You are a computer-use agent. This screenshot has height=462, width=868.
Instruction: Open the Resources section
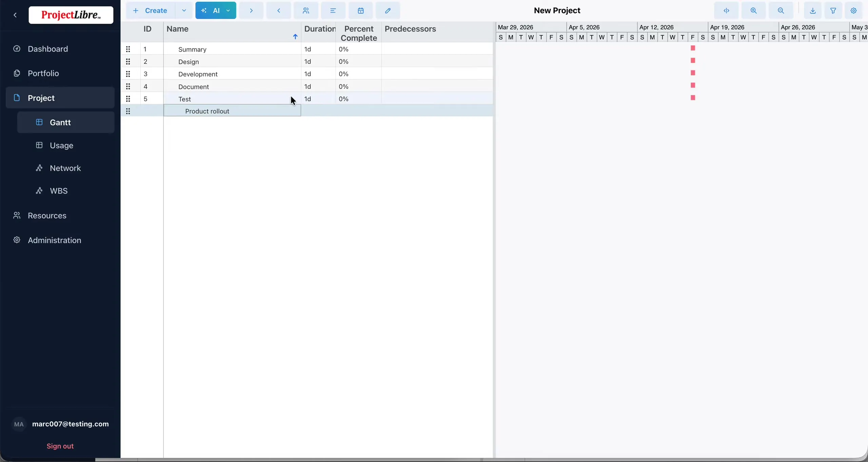pos(60,215)
